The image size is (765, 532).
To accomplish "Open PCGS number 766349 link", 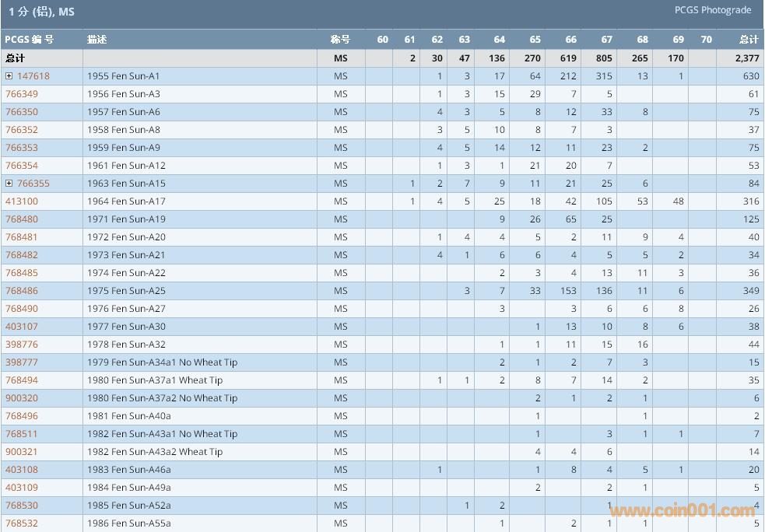I will coord(22,94).
